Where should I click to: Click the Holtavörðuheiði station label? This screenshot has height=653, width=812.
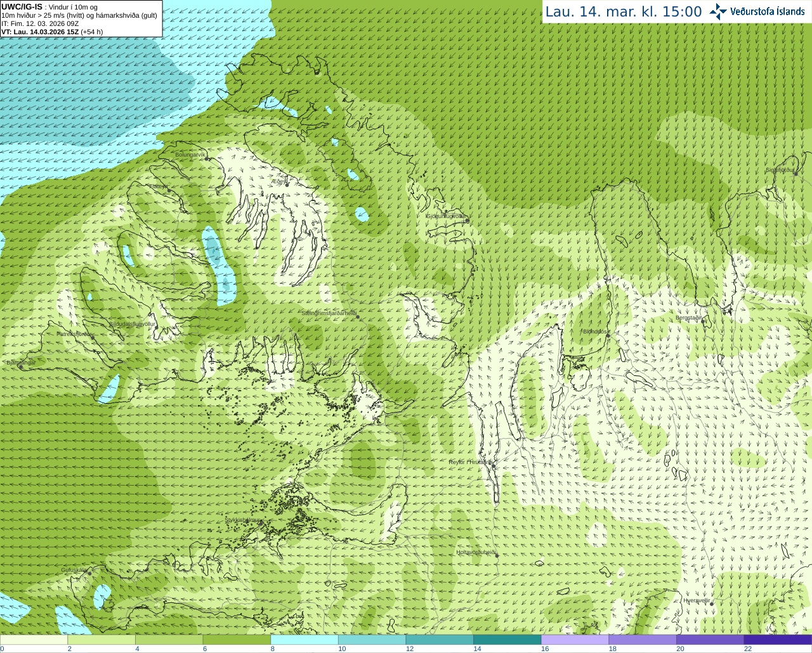point(476,552)
